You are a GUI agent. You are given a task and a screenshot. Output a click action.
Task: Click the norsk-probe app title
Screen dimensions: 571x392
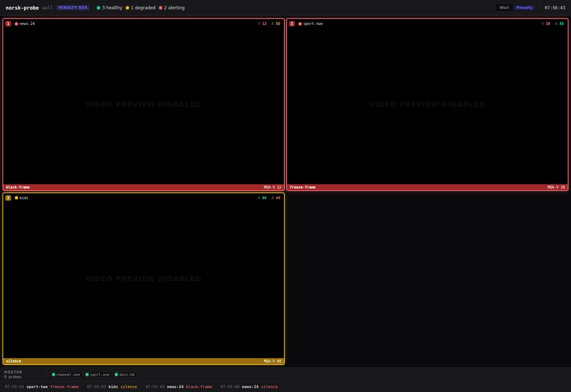[x=22, y=8]
